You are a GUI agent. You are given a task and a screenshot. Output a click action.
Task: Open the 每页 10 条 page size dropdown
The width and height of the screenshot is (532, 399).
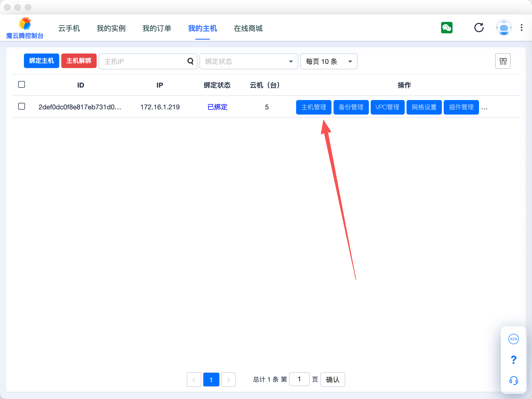click(x=329, y=61)
